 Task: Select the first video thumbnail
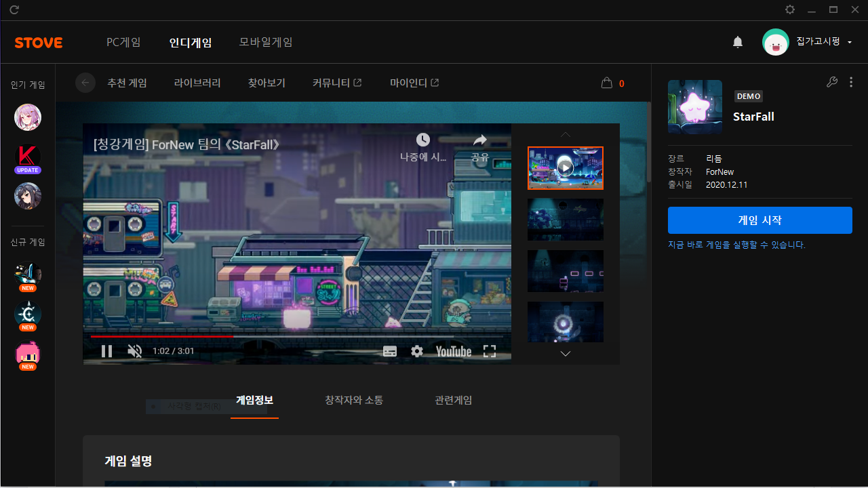[x=566, y=167]
